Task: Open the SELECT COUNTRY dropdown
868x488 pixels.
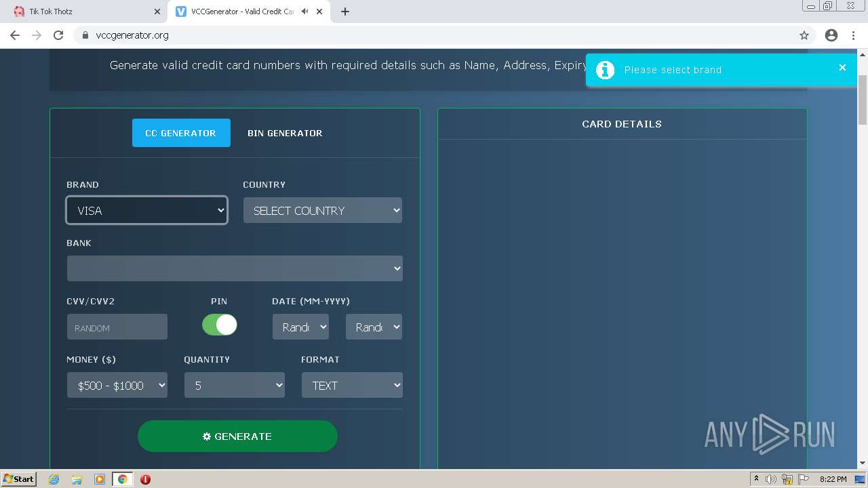Action: pyautogui.click(x=323, y=210)
